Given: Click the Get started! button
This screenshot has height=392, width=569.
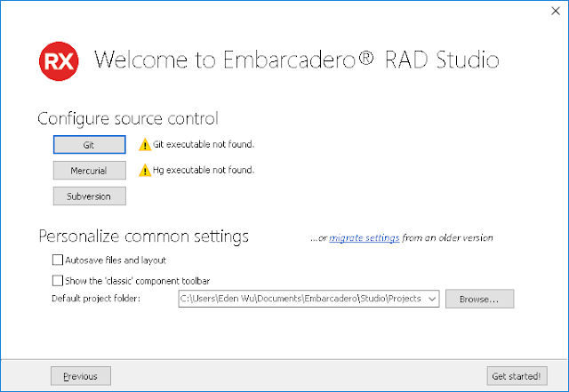Looking at the screenshot, I should tap(517, 376).
